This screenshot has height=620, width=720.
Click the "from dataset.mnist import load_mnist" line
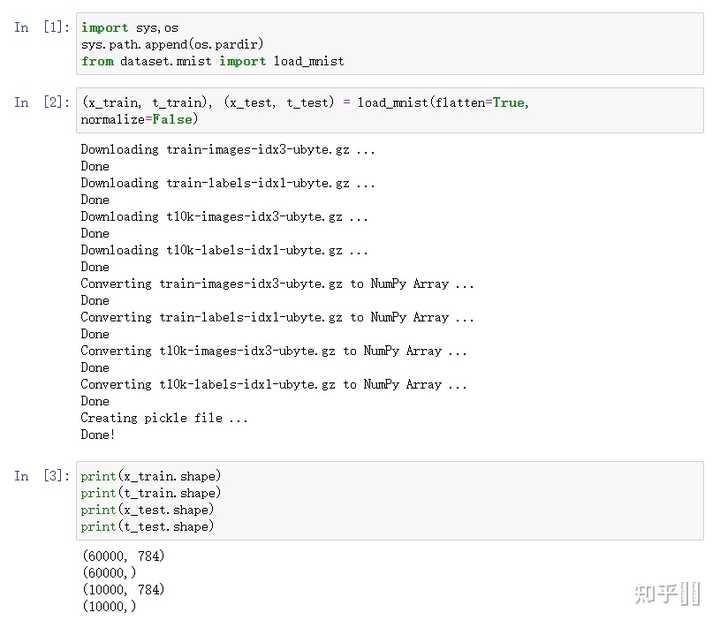click(x=212, y=62)
